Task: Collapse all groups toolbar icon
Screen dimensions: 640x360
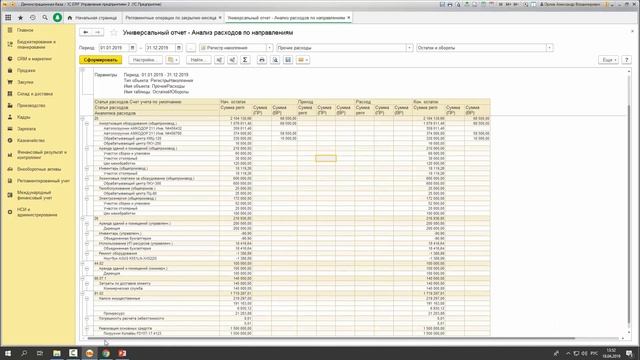Action: tap(232, 60)
